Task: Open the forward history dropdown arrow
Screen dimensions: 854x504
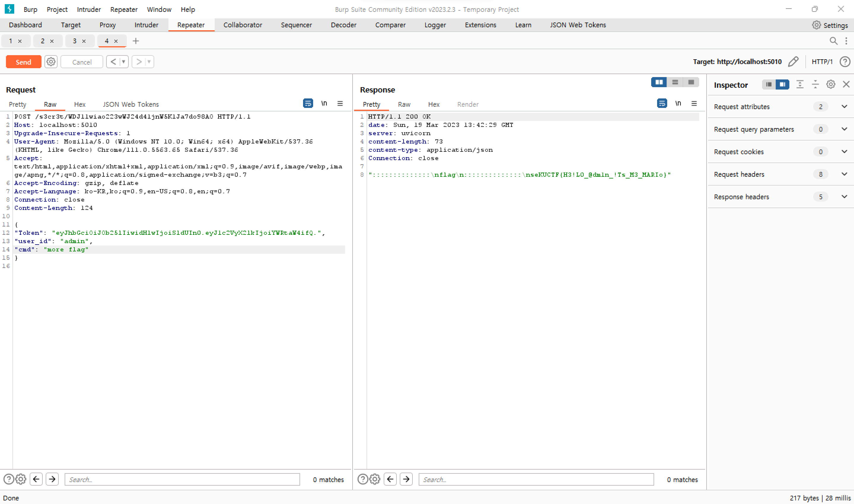Action: [x=149, y=62]
